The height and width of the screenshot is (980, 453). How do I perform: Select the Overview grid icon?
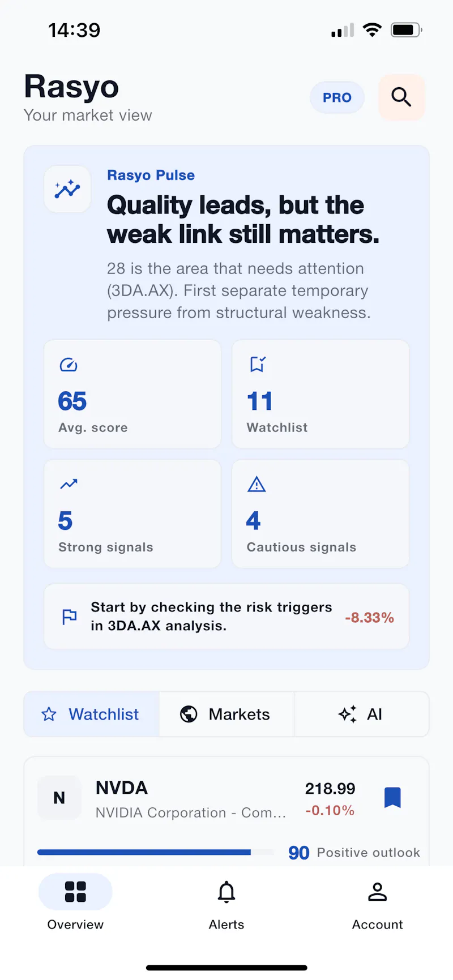pos(75,892)
